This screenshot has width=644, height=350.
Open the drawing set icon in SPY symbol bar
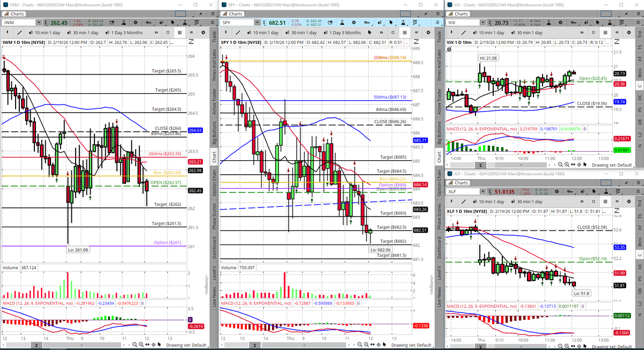click(x=415, y=23)
